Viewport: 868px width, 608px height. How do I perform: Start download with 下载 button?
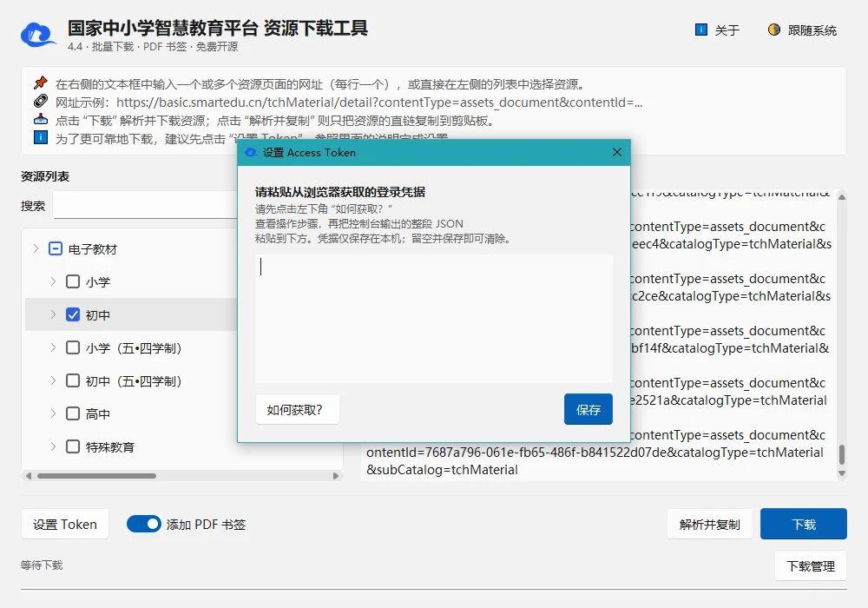[x=803, y=524]
